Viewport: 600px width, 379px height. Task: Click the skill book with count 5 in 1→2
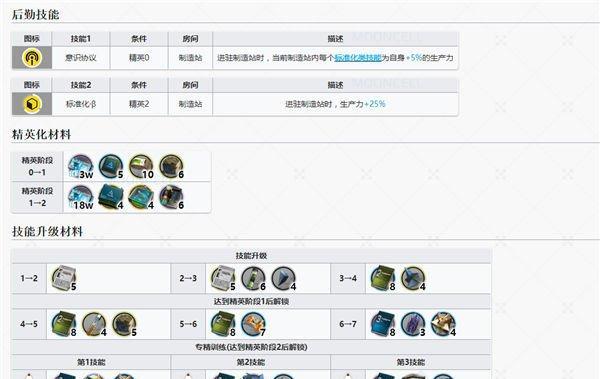pos(64,278)
